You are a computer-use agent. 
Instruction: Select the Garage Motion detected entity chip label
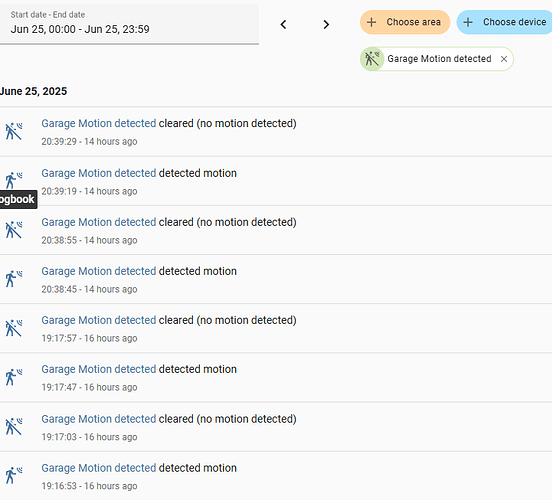coord(439,59)
